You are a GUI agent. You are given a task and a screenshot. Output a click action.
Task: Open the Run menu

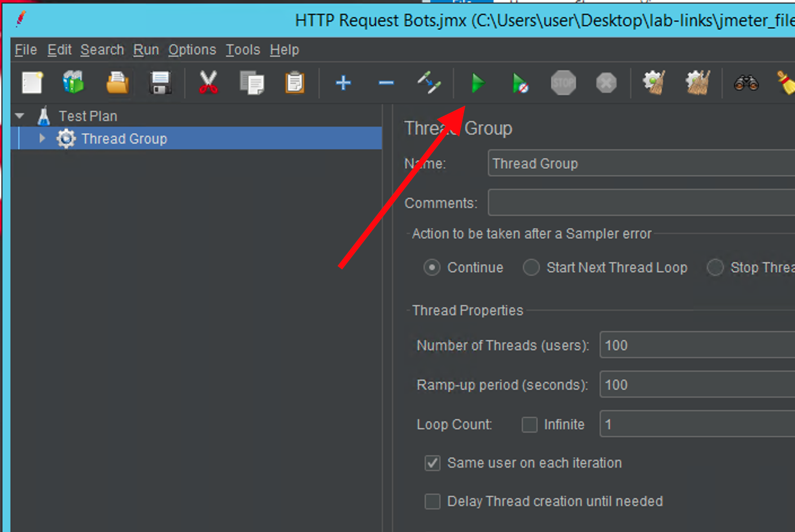pos(146,50)
